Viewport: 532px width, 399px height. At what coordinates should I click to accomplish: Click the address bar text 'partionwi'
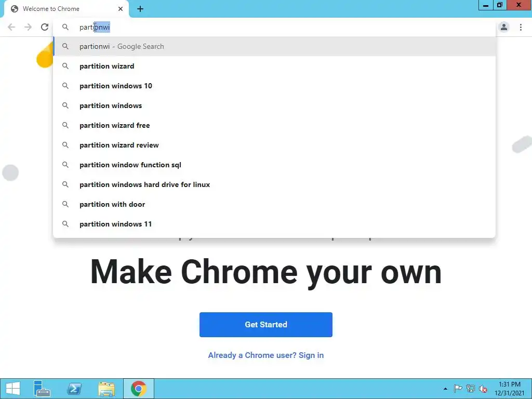(95, 27)
